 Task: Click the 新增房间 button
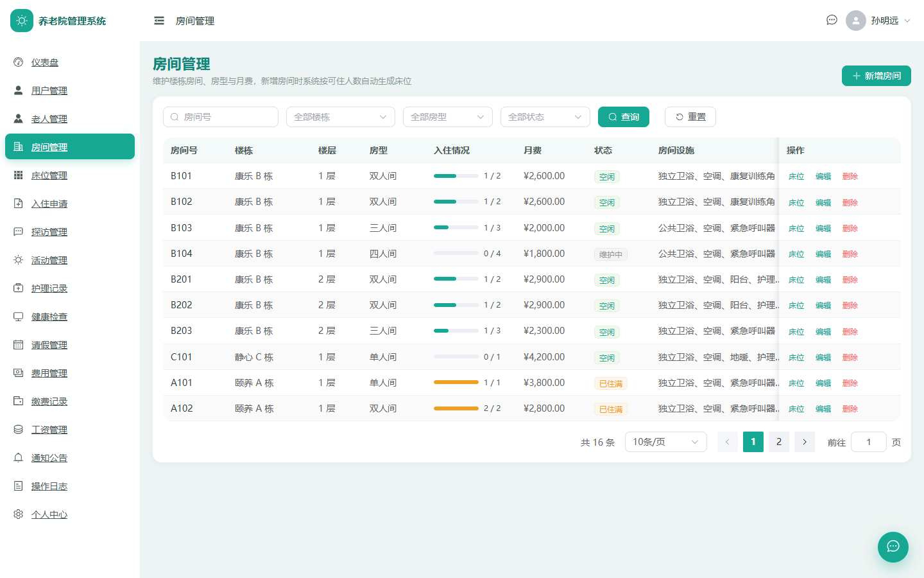(x=877, y=76)
